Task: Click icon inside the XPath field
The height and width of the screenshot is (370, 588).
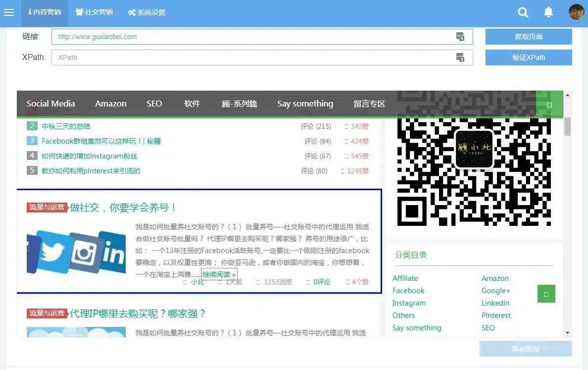Action: (x=460, y=57)
